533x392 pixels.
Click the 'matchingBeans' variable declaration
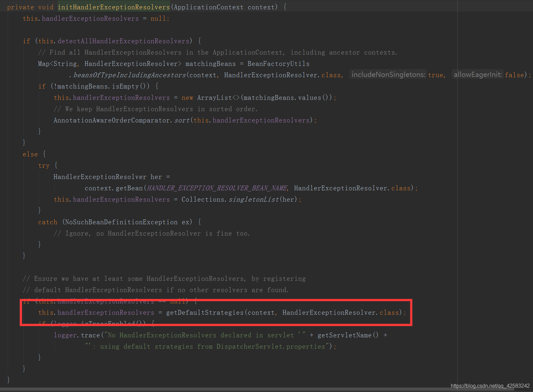point(211,64)
